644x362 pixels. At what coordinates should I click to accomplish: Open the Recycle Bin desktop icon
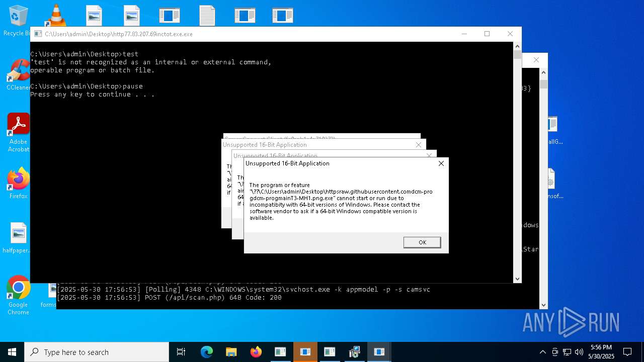[x=18, y=21]
